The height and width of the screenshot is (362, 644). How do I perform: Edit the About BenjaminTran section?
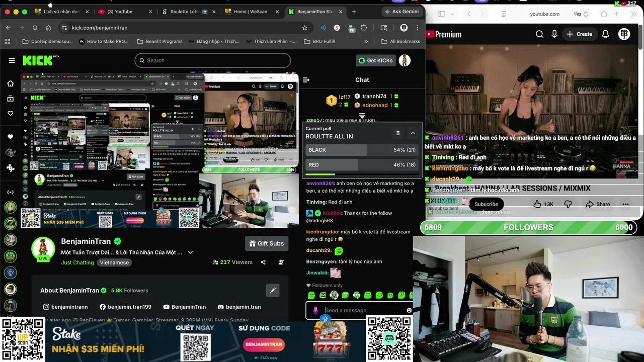click(x=272, y=290)
